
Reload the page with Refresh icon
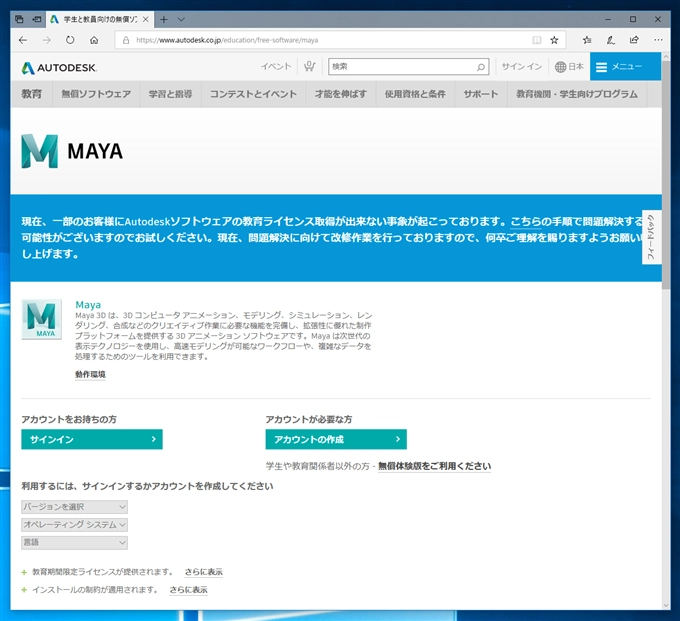(x=70, y=40)
